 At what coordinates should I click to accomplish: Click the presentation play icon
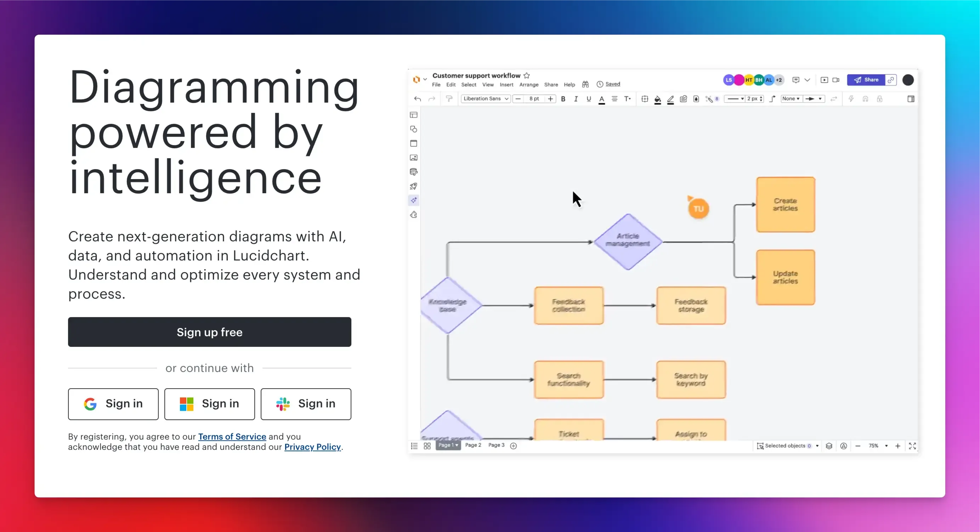(x=824, y=80)
